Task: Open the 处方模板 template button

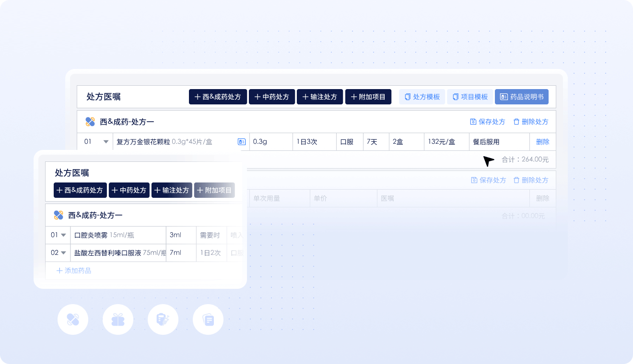Action: 422,97
